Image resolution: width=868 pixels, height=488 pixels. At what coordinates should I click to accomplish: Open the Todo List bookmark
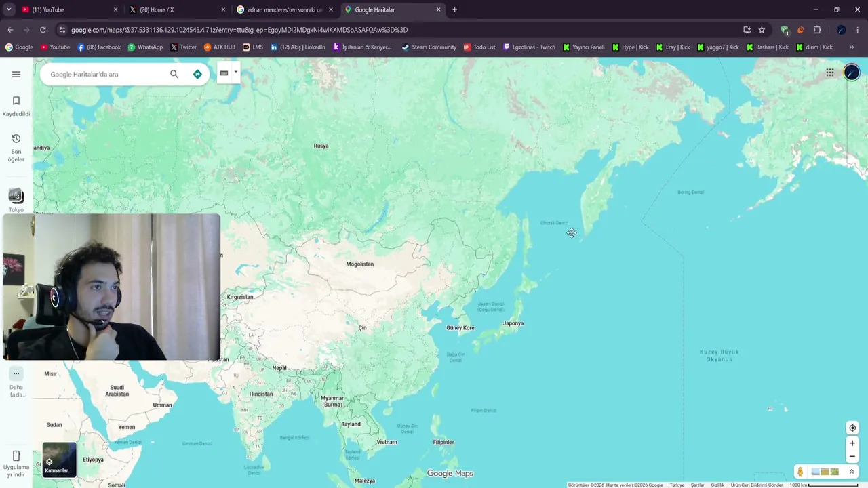click(x=479, y=47)
